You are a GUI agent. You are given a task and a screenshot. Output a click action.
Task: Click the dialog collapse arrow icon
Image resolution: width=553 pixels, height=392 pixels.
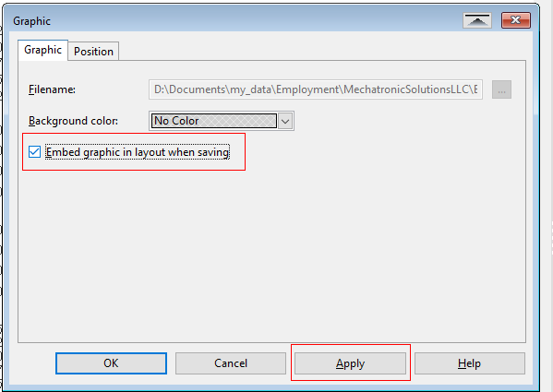[477, 21]
